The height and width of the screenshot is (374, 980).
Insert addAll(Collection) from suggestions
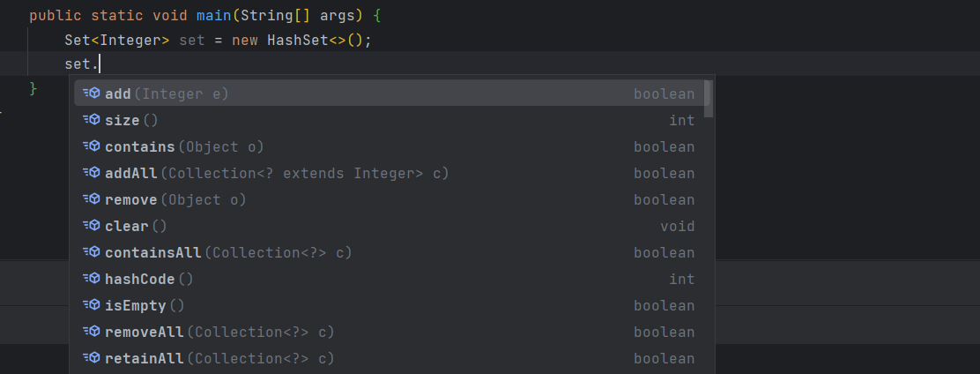pos(277,173)
